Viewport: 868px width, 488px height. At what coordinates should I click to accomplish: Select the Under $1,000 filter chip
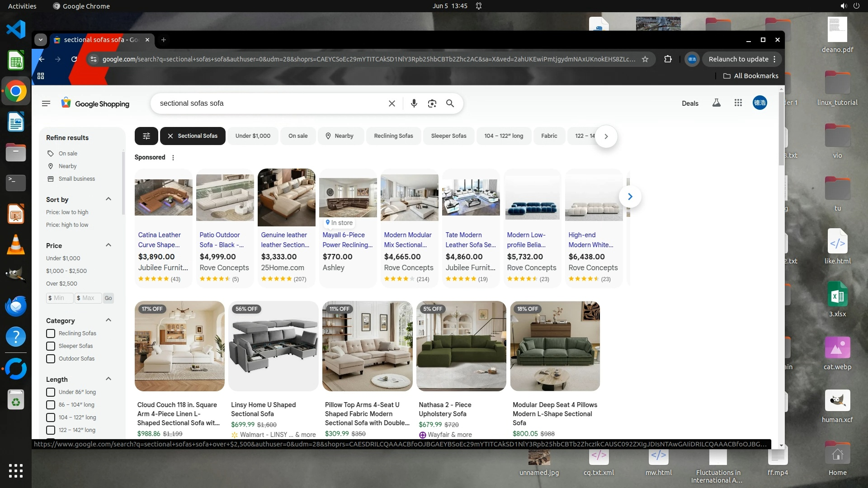click(x=253, y=136)
